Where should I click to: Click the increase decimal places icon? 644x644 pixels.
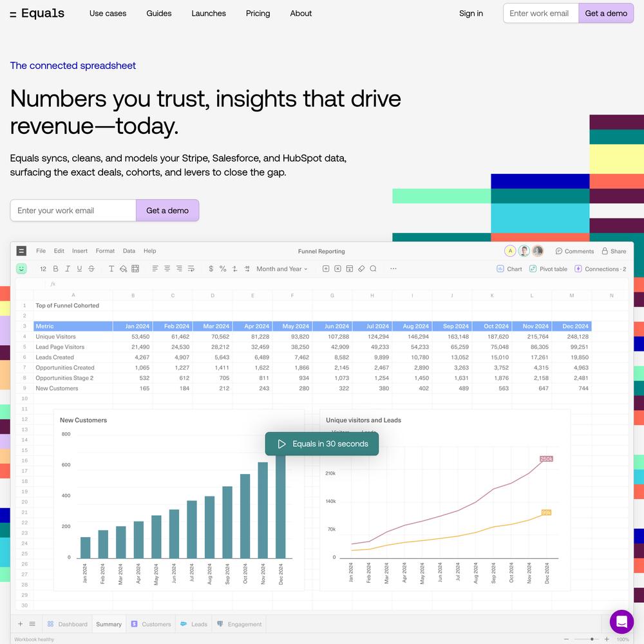click(x=247, y=269)
